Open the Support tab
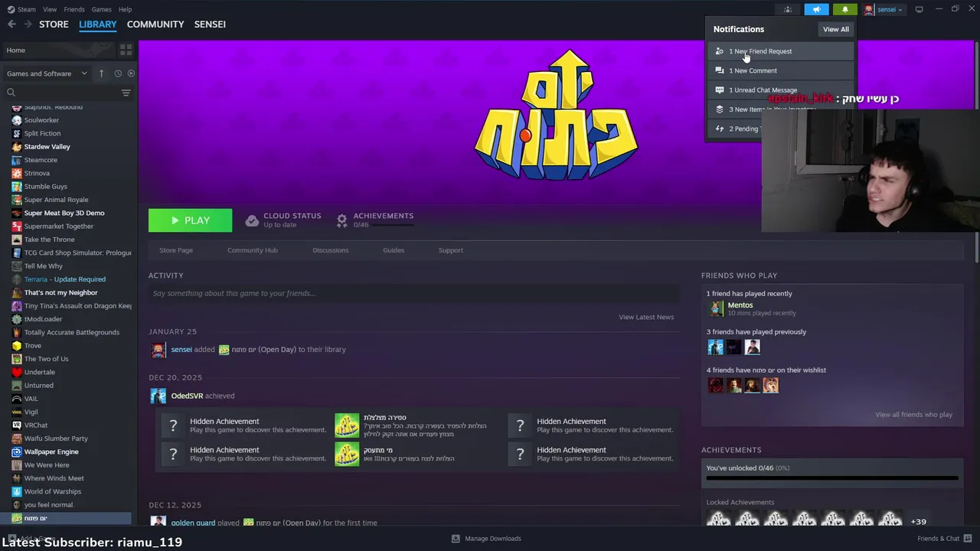The image size is (980, 551). (451, 250)
